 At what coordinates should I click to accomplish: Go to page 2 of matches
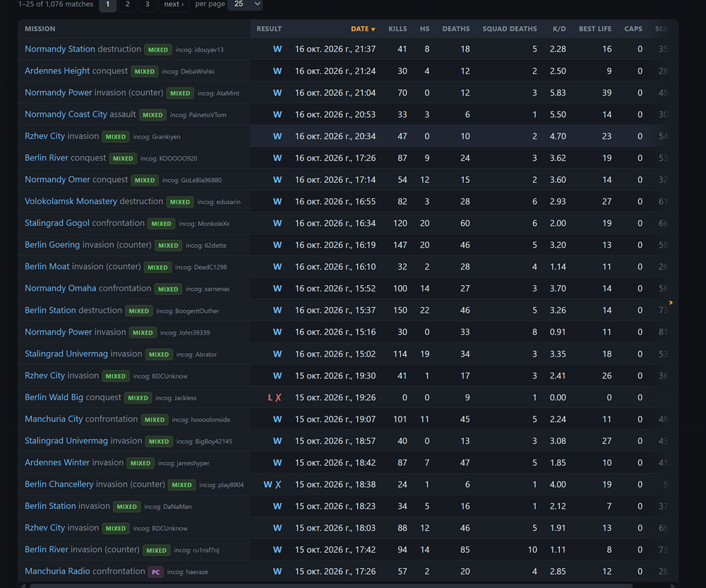coord(127,4)
